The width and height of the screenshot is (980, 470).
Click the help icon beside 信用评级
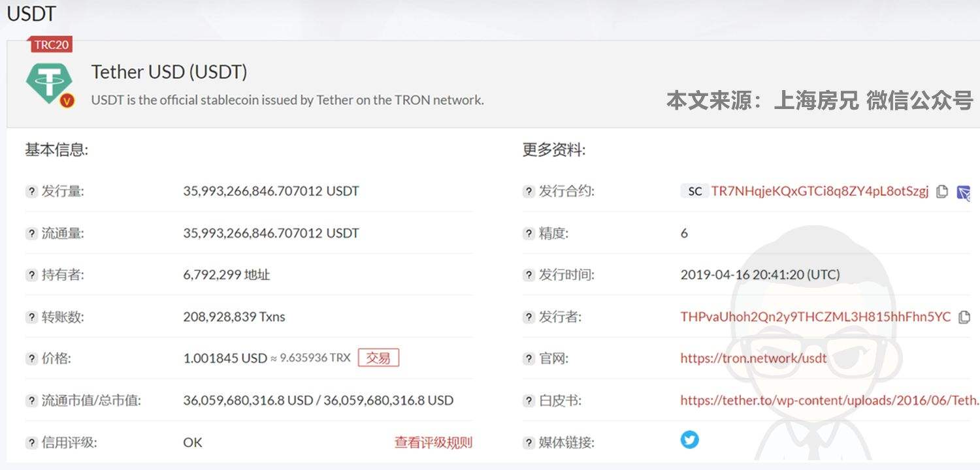(31, 443)
